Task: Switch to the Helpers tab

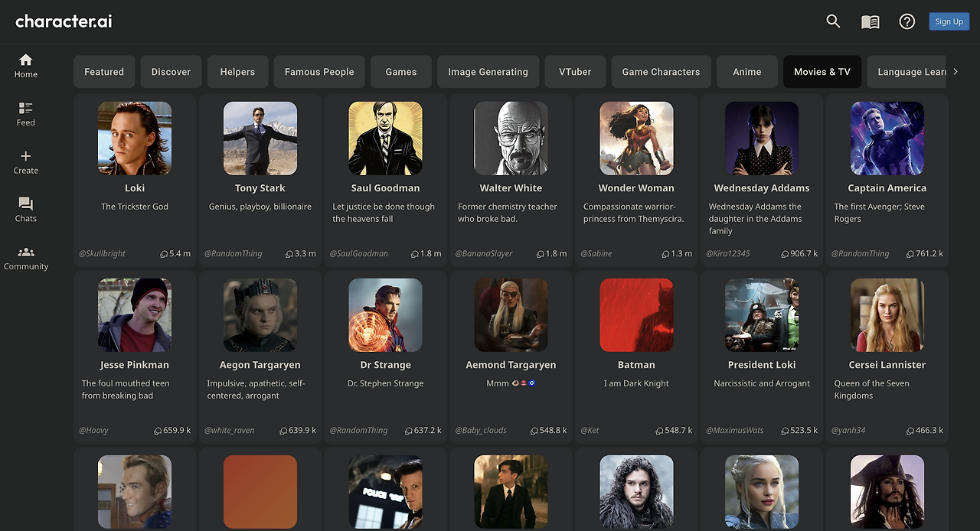Action: (x=237, y=72)
